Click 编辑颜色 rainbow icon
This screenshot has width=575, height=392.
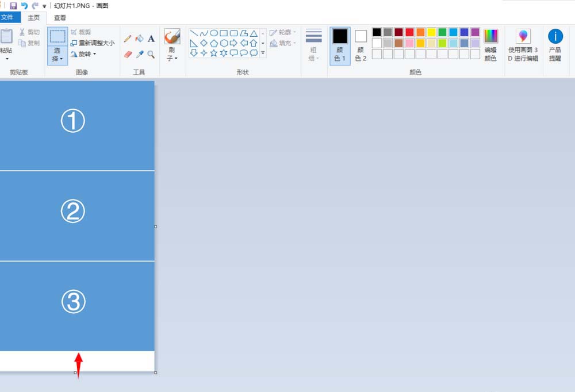pyautogui.click(x=490, y=36)
